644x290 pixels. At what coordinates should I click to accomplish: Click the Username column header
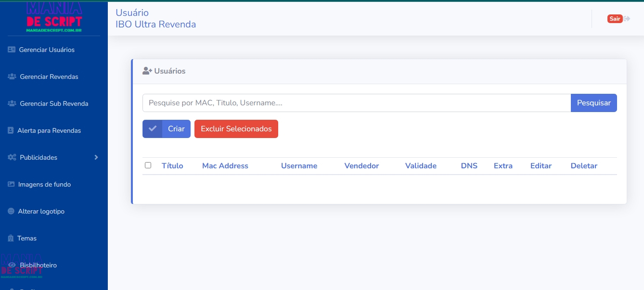(299, 166)
